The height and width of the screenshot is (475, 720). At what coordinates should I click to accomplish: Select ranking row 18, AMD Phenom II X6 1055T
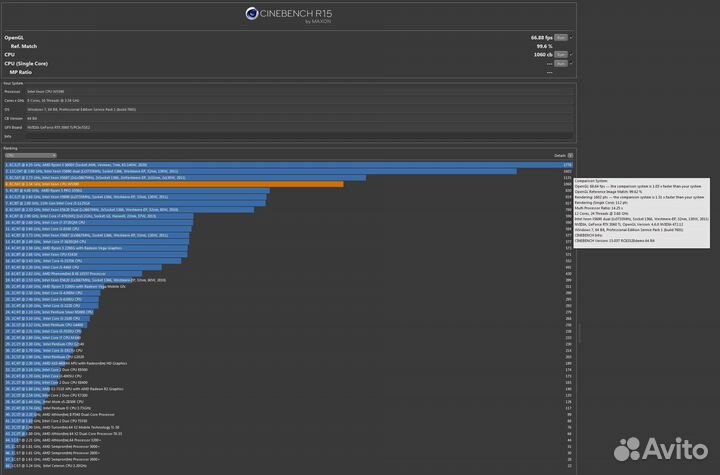click(288, 274)
